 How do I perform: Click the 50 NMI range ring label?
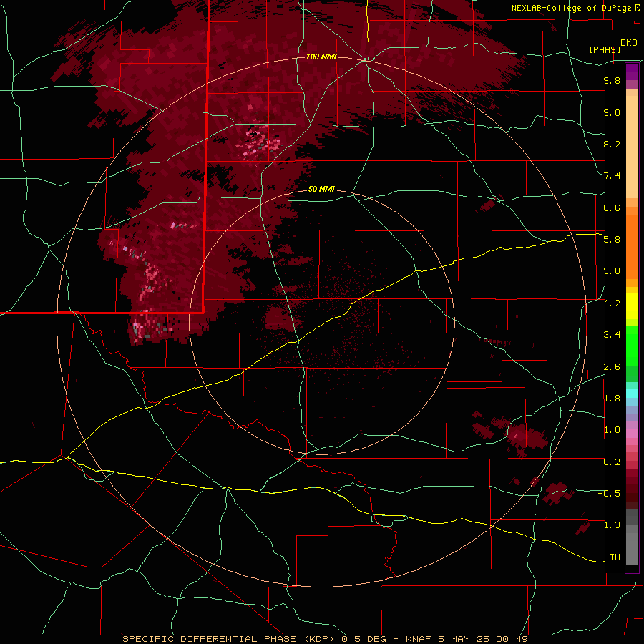pyautogui.click(x=321, y=189)
